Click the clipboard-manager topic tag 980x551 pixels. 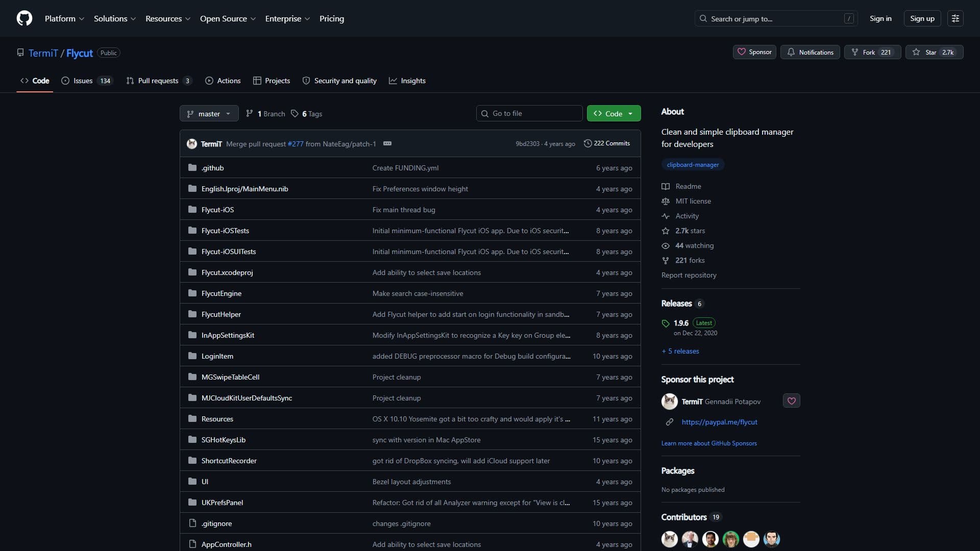[693, 165]
